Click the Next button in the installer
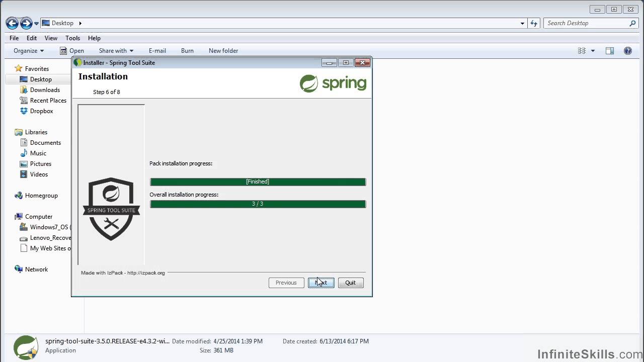The image size is (644, 362). [x=321, y=283]
